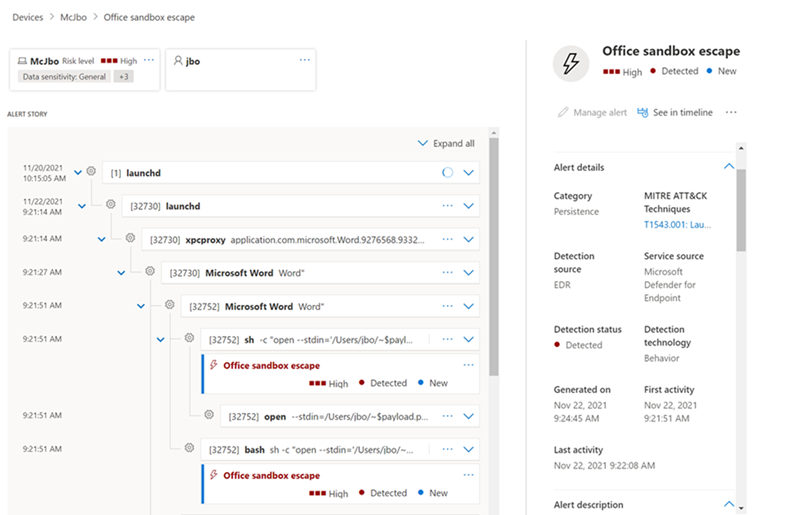The width and height of the screenshot is (800, 515).
Task: Click the jbo user person icon
Action: tap(177, 61)
